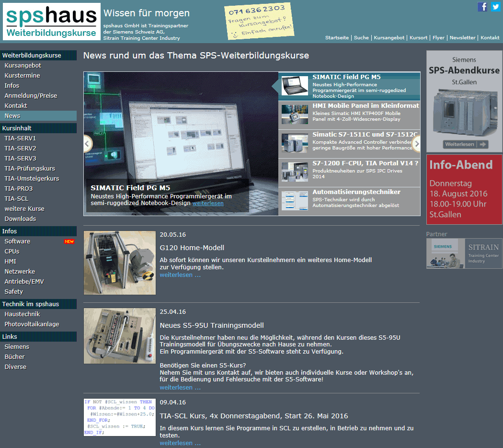503x448 pixels.
Task: Open TIA-Prüfungskurs in sidebar
Action: [x=30, y=169]
